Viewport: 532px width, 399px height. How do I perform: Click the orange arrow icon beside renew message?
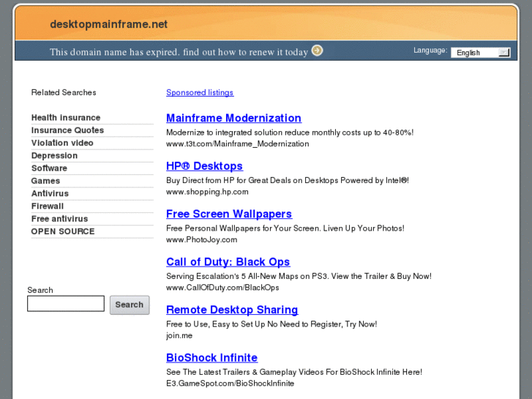tap(318, 51)
